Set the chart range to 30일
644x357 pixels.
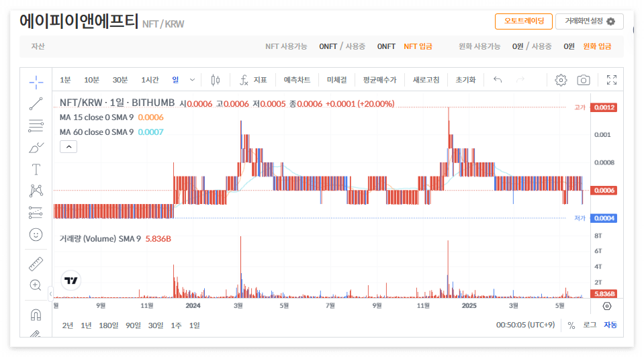pyautogui.click(x=156, y=325)
